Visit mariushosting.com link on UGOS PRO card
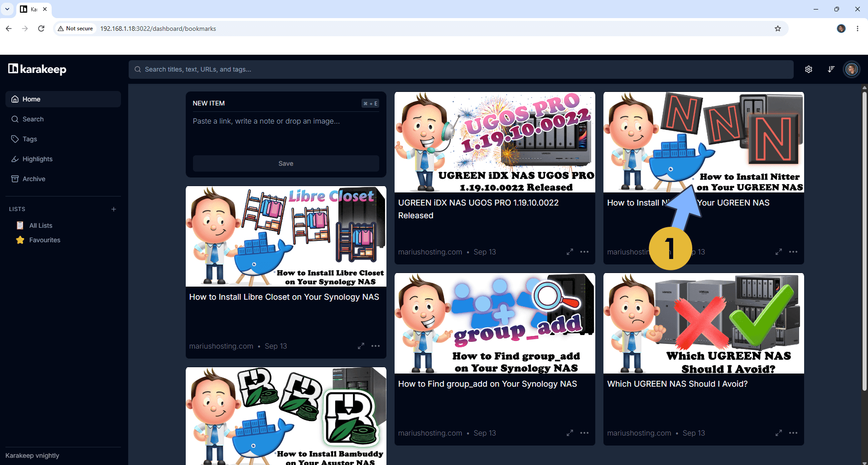The width and height of the screenshot is (868, 465). [x=430, y=252]
